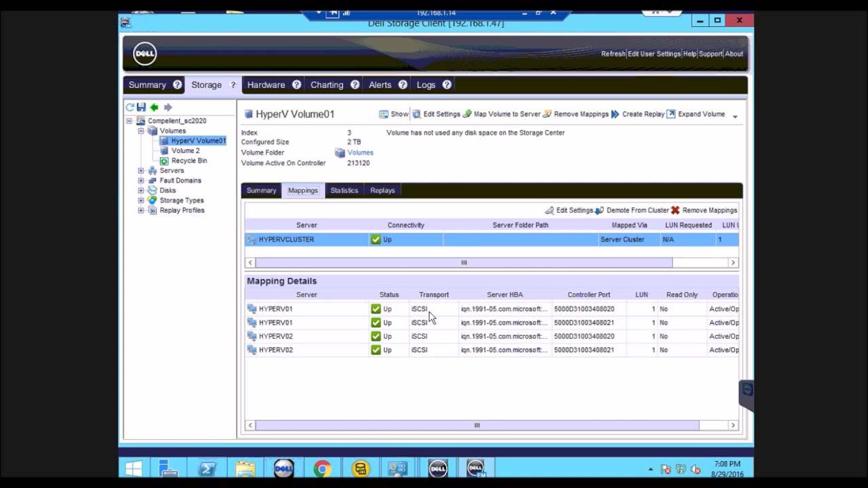Image resolution: width=868 pixels, height=488 pixels.
Task: Click the Refresh link in header
Action: coord(613,54)
